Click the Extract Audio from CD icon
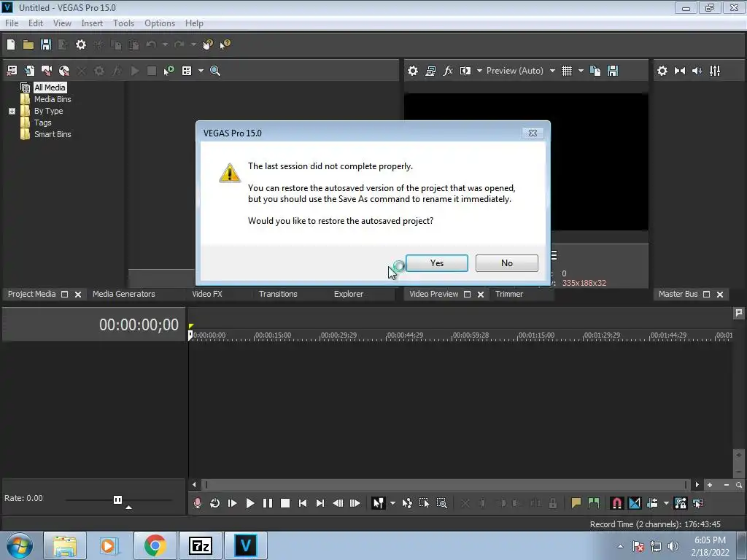The height and width of the screenshot is (560, 747). click(64, 71)
